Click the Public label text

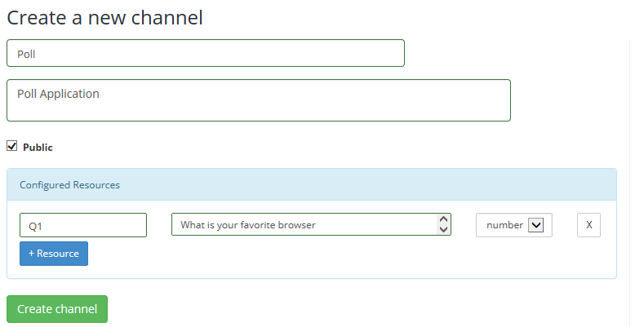pyautogui.click(x=38, y=148)
